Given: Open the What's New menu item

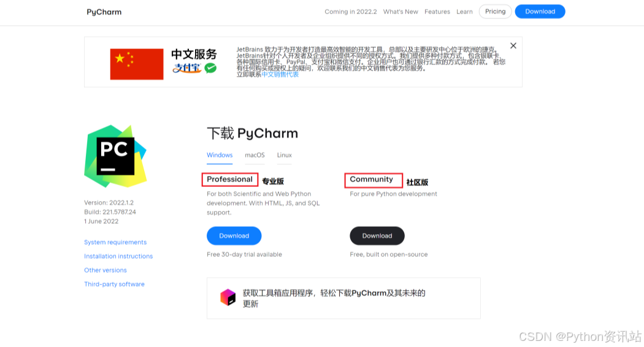Looking at the screenshot, I should (401, 12).
